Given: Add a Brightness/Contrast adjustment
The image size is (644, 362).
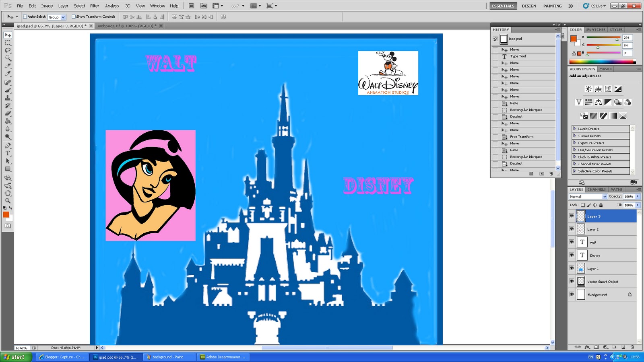Looking at the screenshot, I should [x=588, y=89].
